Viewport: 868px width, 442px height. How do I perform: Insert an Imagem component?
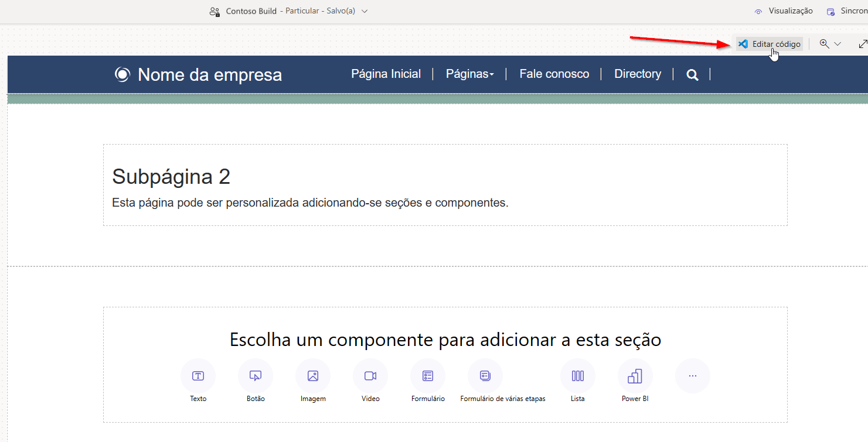312,376
